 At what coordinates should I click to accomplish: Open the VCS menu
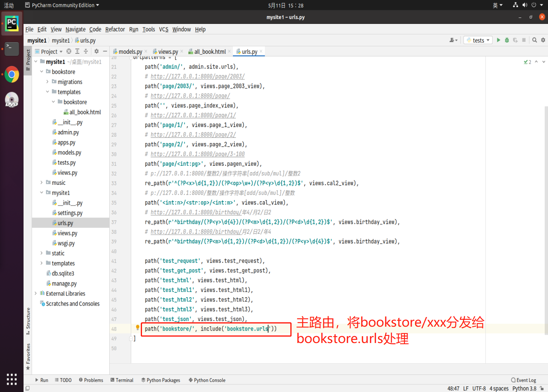coord(164,29)
